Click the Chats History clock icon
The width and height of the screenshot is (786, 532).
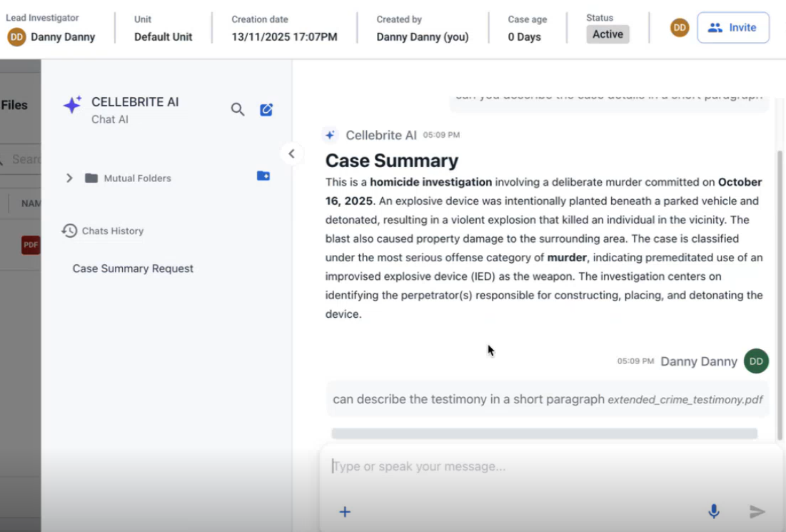[69, 231]
